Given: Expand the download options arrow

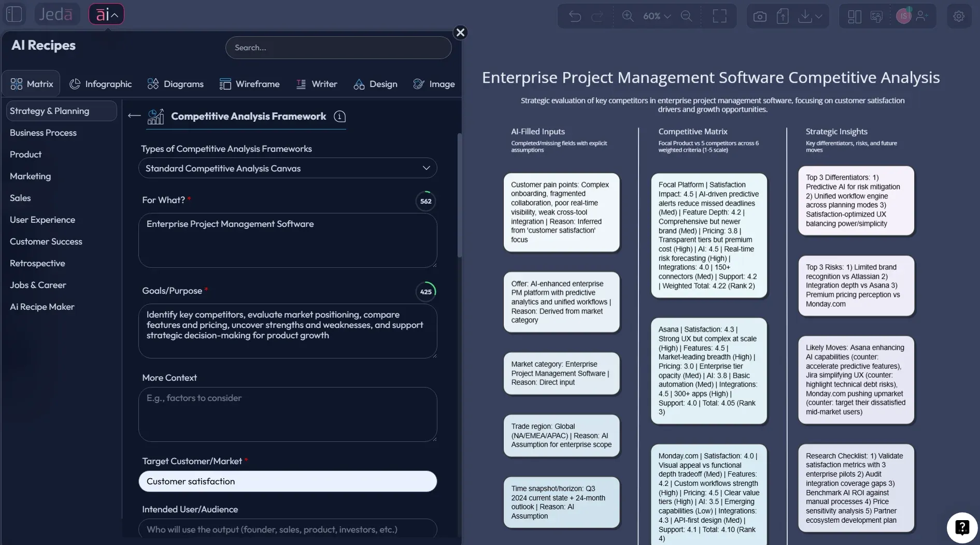Looking at the screenshot, I should click(x=819, y=17).
